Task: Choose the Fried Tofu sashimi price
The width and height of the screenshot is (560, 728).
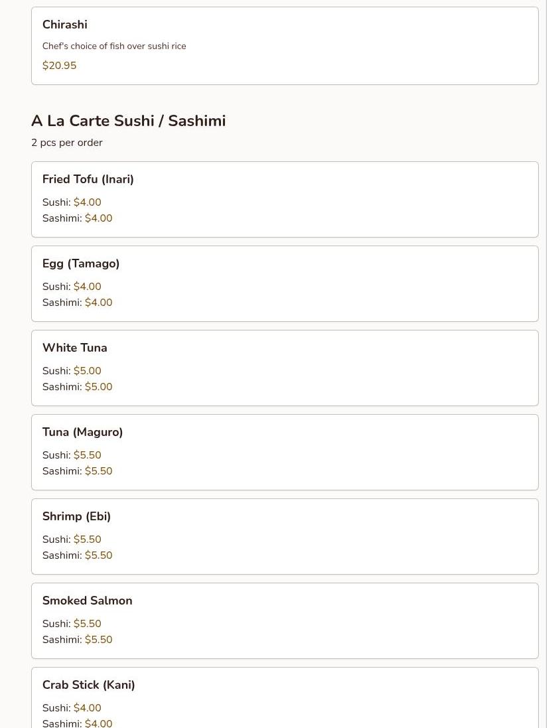Action: click(x=98, y=218)
